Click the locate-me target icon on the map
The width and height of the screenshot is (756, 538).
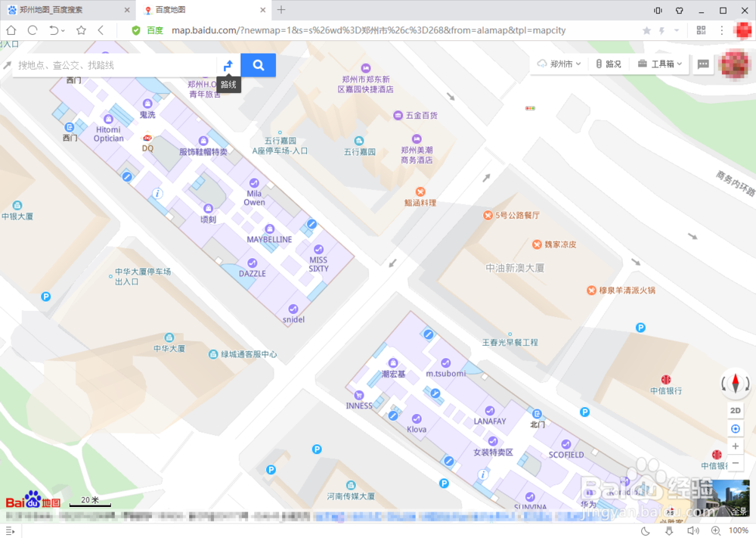click(x=736, y=428)
